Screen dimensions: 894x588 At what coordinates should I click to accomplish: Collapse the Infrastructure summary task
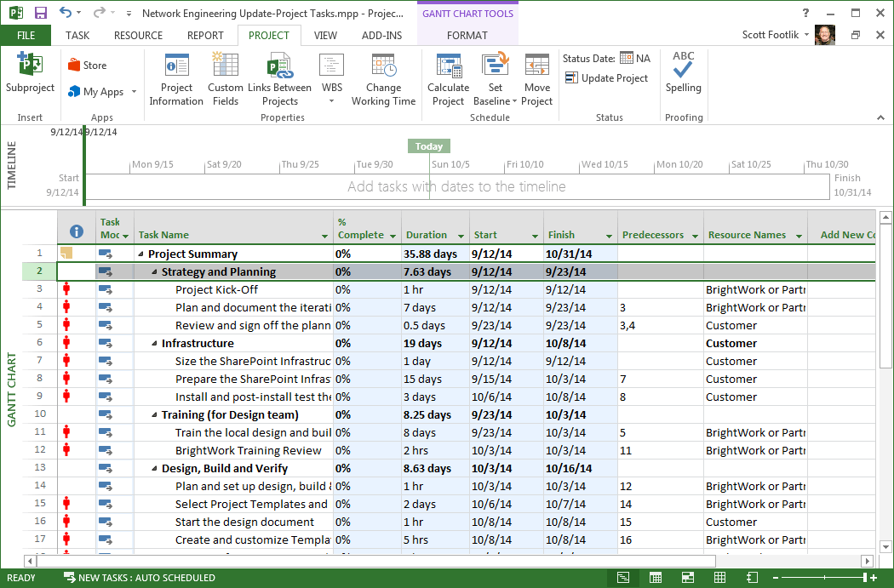tap(153, 343)
